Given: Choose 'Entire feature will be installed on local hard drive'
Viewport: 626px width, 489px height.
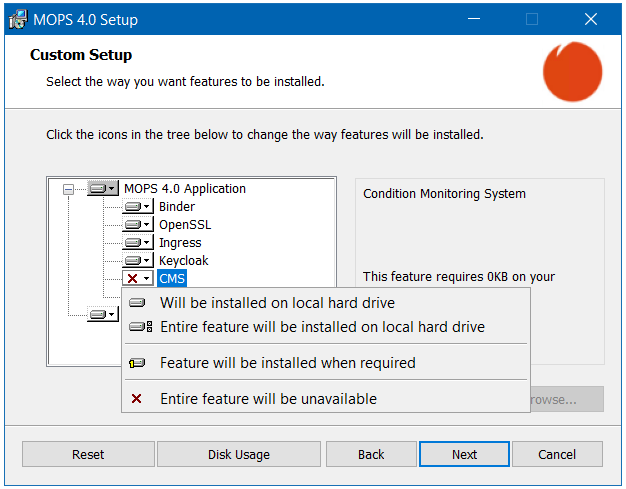Looking at the screenshot, I should pos(322,327).
